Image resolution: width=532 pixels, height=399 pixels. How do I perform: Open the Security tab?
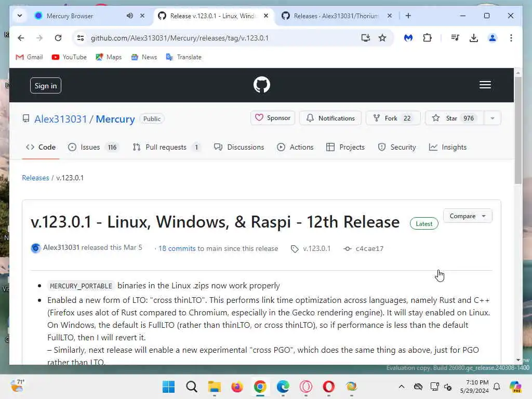pos(396,147)
